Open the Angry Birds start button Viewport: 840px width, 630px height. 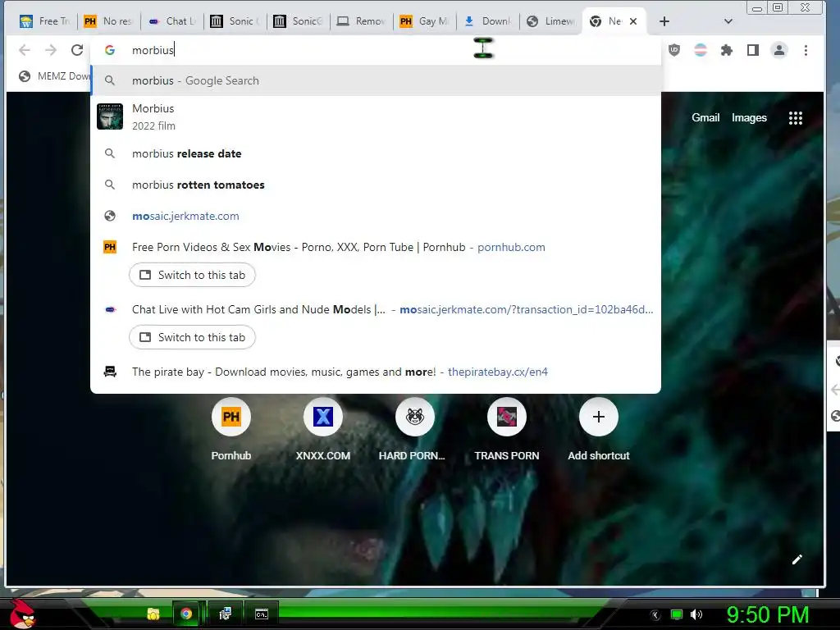coord(22,614)
